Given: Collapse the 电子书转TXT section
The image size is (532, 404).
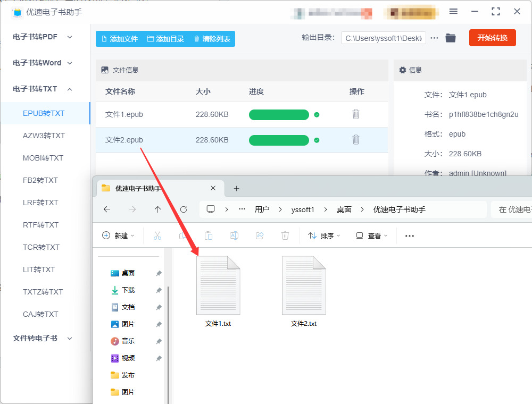Looking at the screenshot, I should (43, 89).
